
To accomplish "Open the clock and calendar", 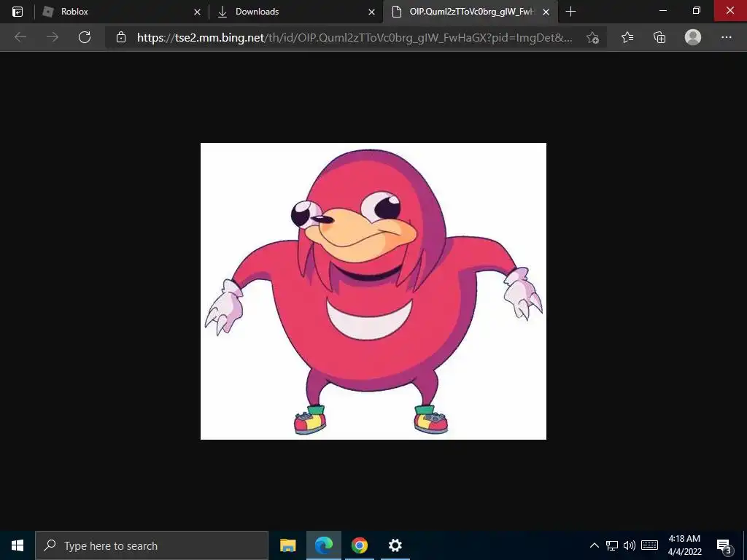I will [684, 545].
